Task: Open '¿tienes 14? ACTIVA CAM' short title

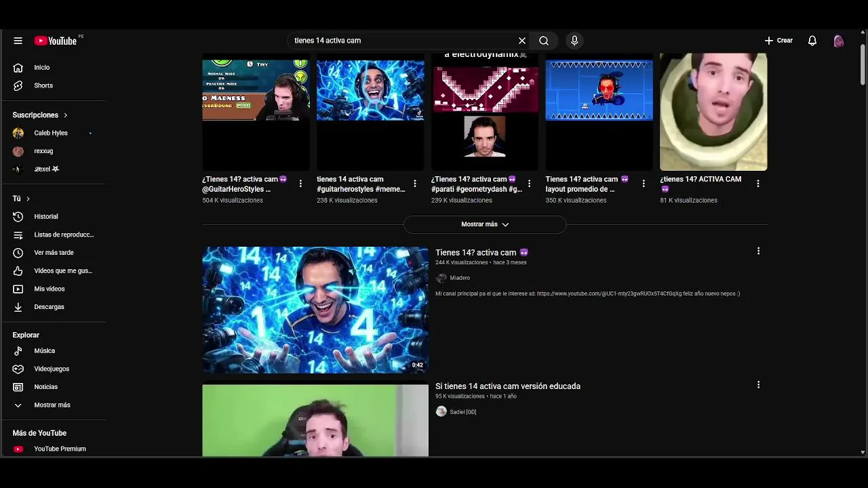Action: (x=701, y=184)
